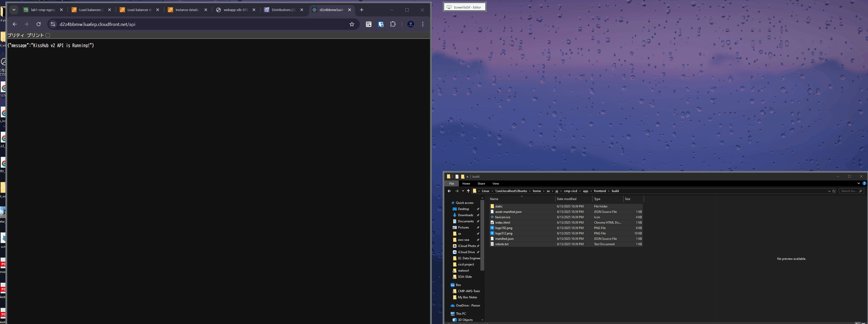This screenshot has width=868, height=324.
Task: Open the Share ribbon tab
Action: (x=481, y=184)
